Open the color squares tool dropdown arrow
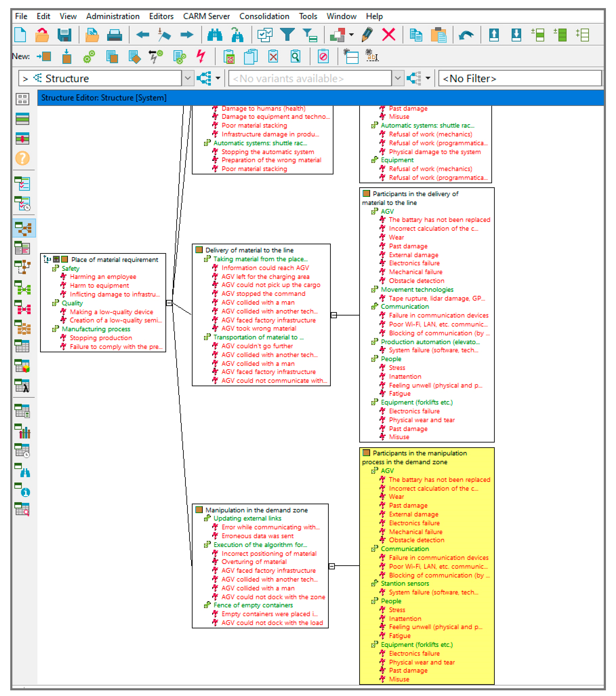 [352, 35]
